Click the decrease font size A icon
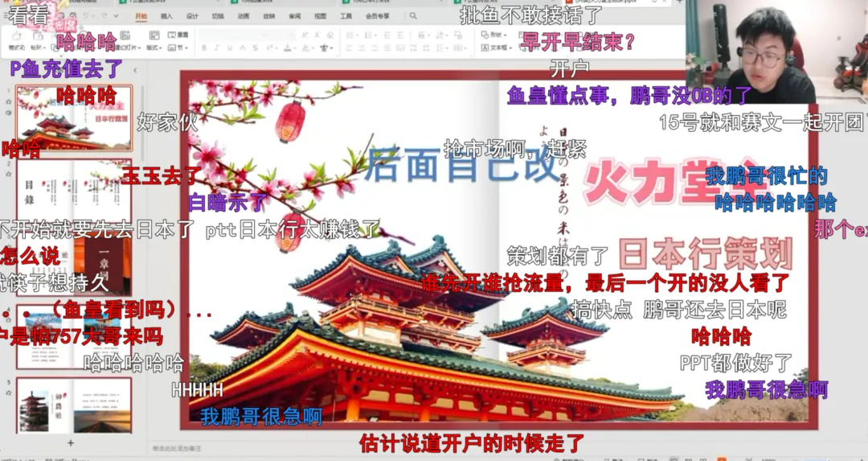Viewport: 868px width, 461px height. 317,35
